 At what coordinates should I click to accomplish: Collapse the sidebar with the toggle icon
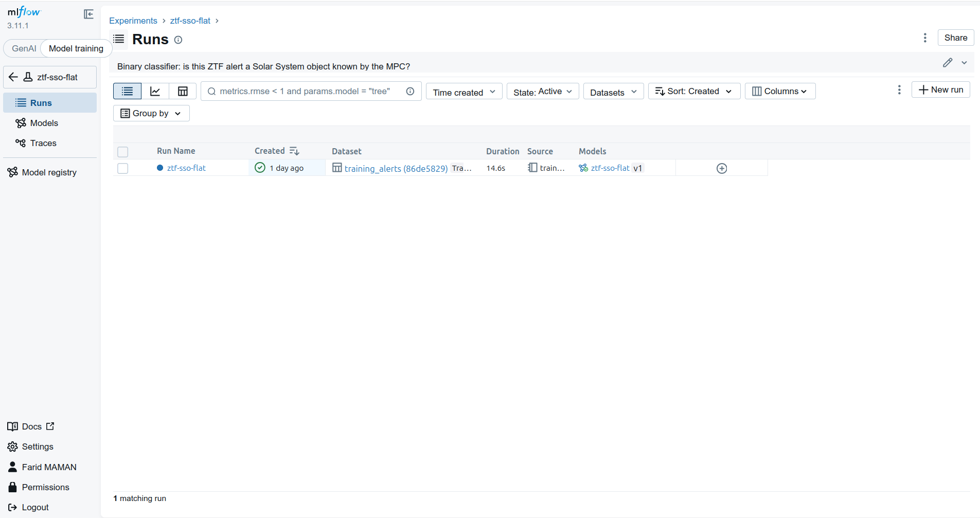88,14
